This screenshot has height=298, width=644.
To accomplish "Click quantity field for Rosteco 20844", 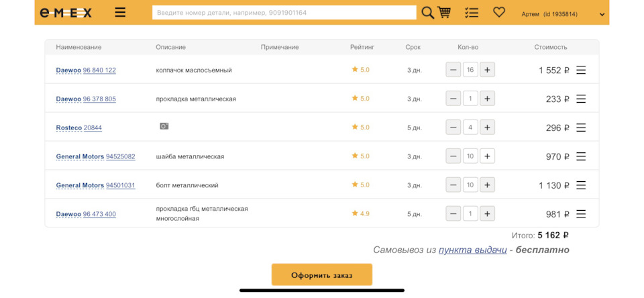I will (x=470, y=128).
